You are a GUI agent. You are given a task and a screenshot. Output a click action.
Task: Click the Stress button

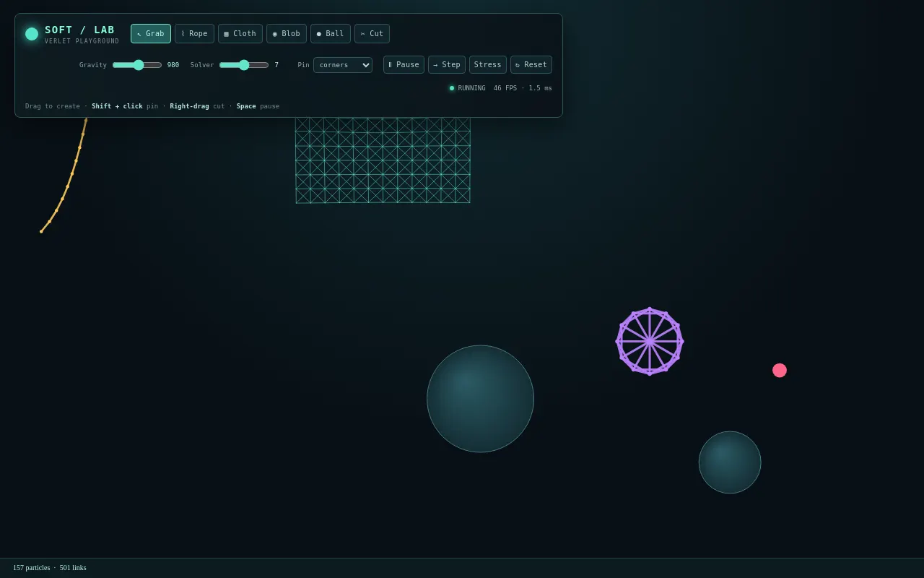tap(488, 65)
